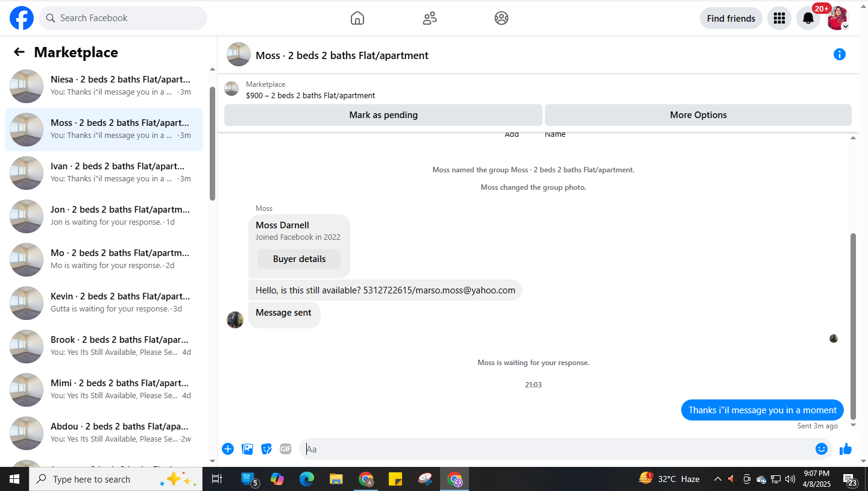Open the Windows Start button
This screenshot has height=491, width=868.
(x=14, y=479)
